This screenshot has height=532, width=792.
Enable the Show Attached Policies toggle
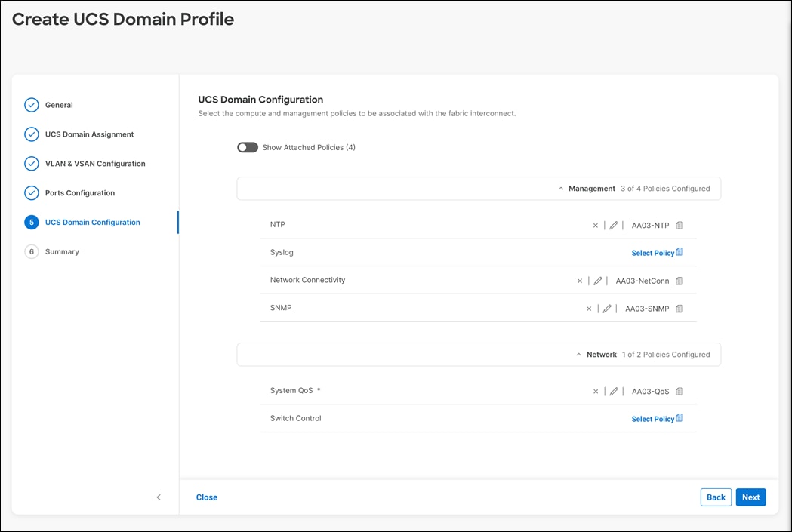click(x=247, y=146)
